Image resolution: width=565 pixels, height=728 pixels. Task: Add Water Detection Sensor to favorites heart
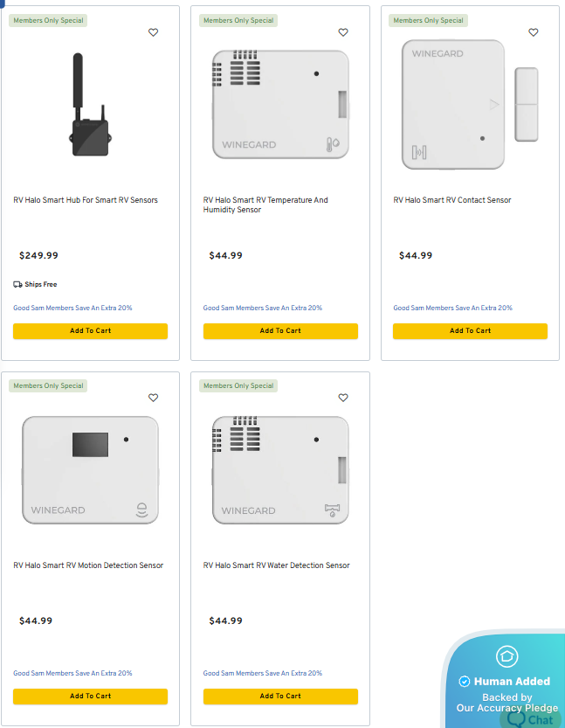[343, 398]
